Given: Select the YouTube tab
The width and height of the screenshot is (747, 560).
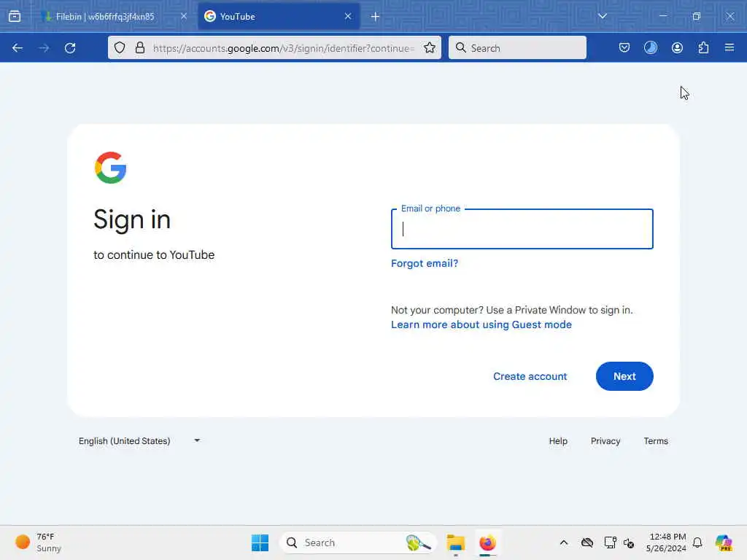Looking at the screenshot, I should pyautogui.click(x=278, y=16).
